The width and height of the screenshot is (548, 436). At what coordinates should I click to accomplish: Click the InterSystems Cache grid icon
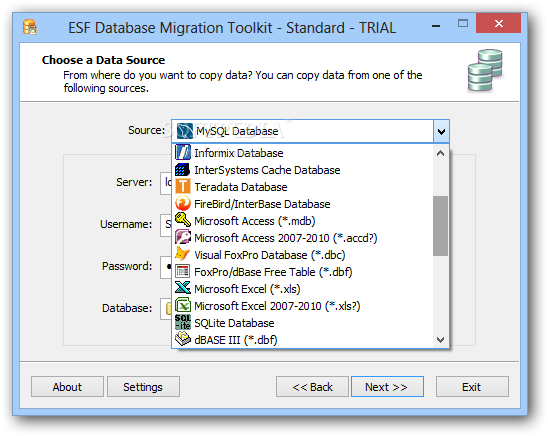[x=183, y=170]
